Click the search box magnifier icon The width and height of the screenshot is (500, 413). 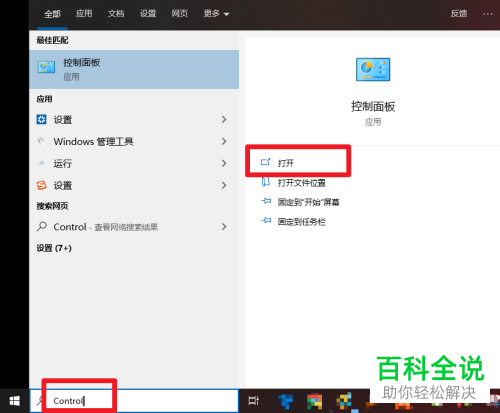click(41, 401)
